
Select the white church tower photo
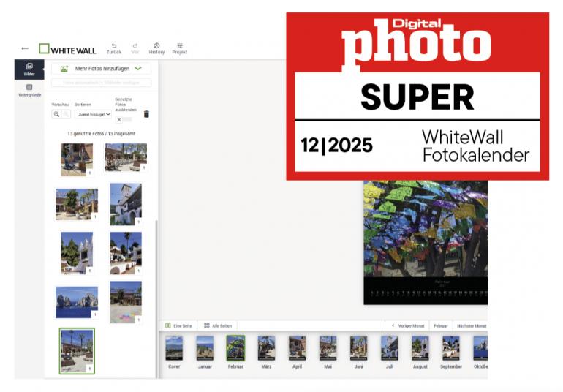pos(126,204)
